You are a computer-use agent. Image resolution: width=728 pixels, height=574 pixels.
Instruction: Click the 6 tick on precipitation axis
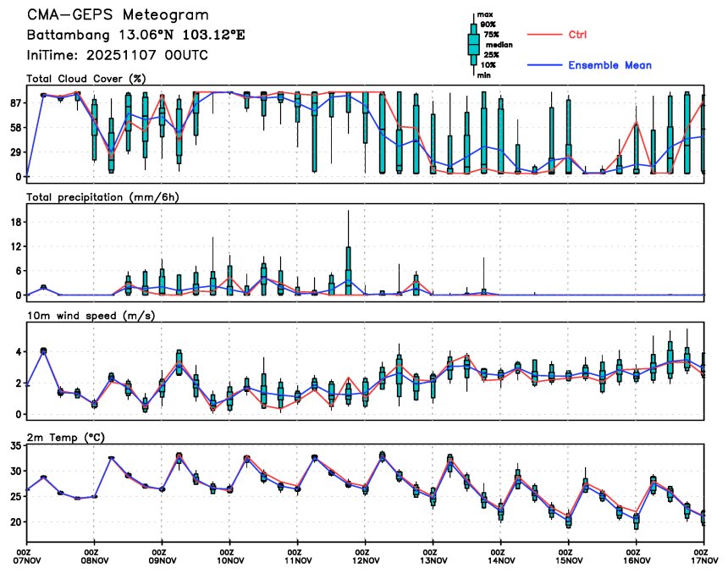[19, 271]
